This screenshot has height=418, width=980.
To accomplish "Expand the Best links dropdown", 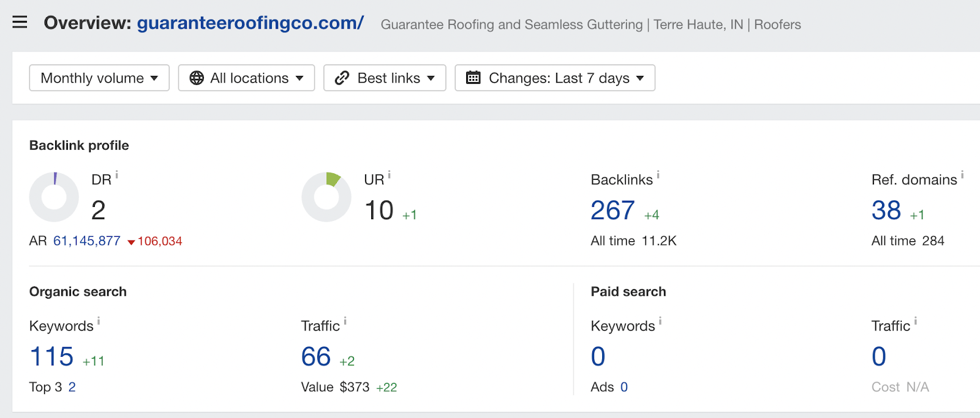I will point(385,78).
